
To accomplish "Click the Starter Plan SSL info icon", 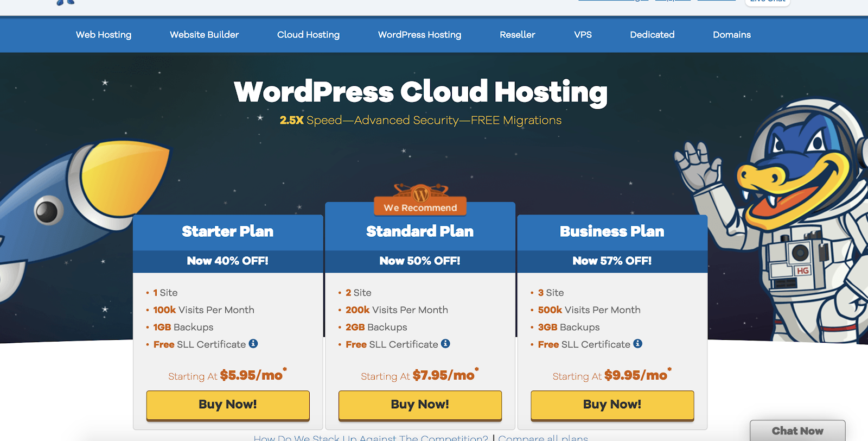I will point(253,343).
